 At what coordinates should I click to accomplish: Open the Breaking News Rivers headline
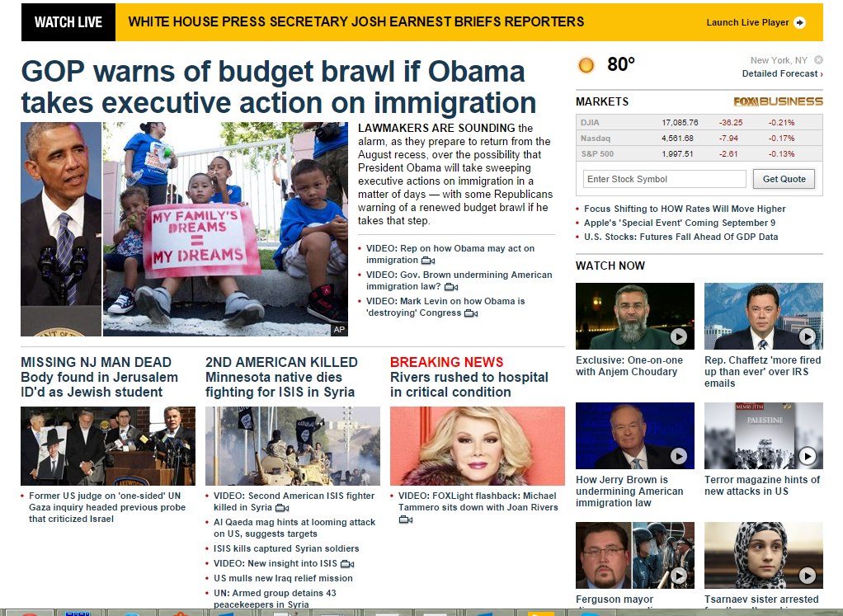469,378
